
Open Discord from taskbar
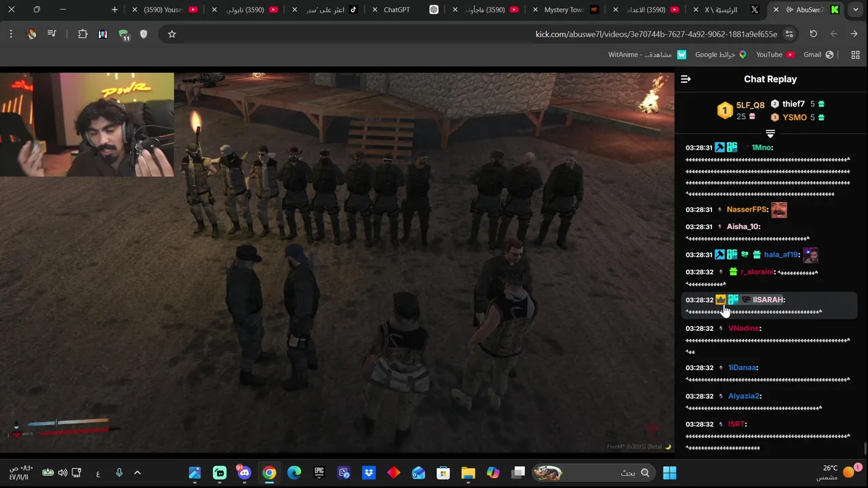(244, 472)
